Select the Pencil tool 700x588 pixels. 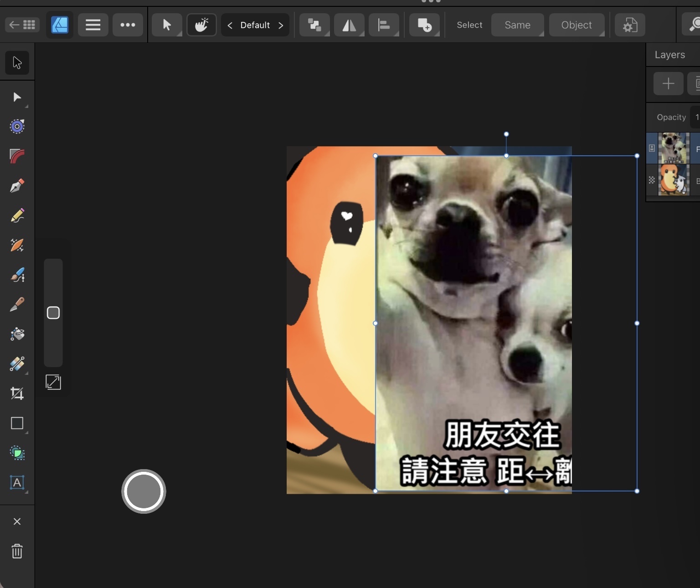pos(17,216)
